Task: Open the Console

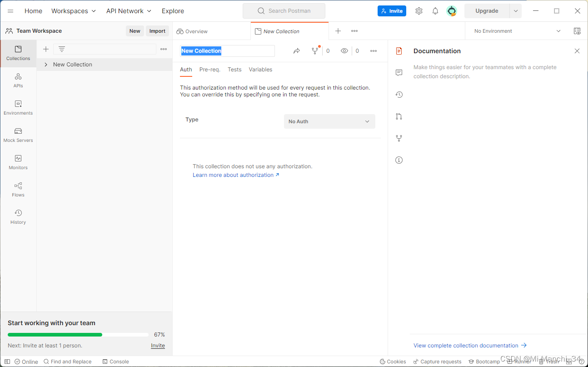Action: click(x=116, y=362)
